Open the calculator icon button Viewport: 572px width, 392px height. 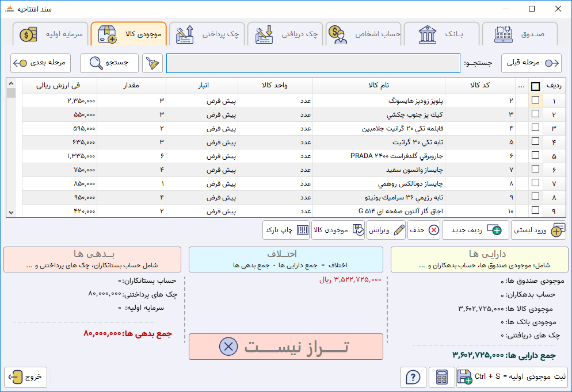441,377
